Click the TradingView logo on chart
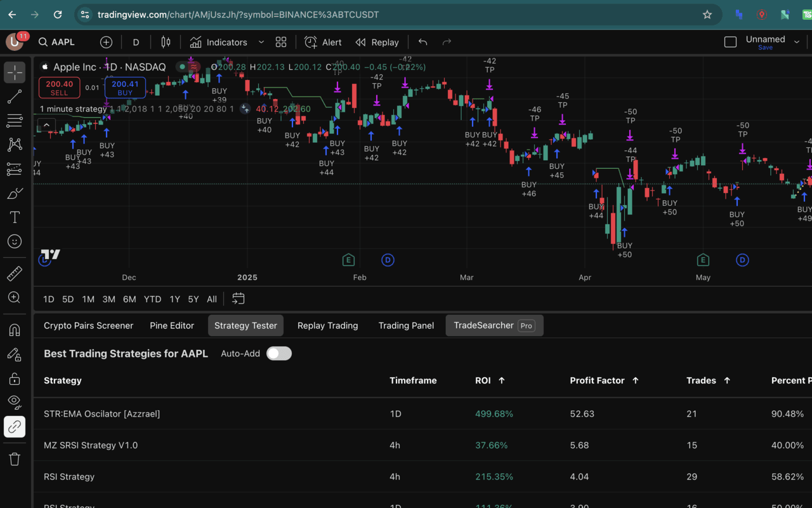 [x=50, y=255]
